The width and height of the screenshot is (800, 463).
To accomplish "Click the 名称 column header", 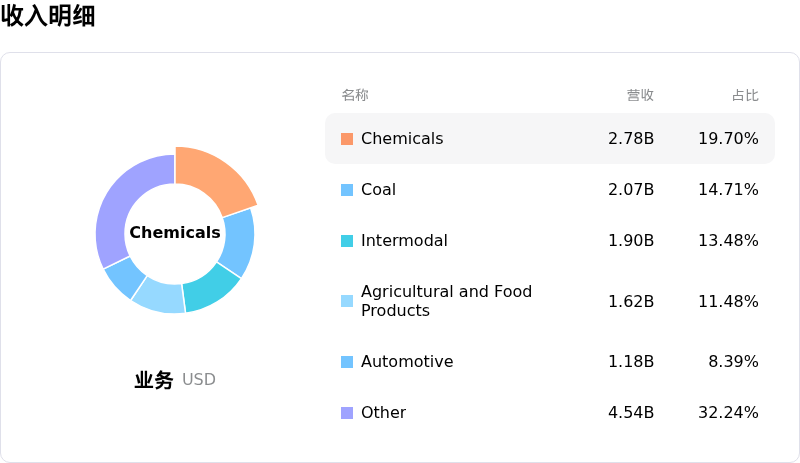I will pos(355,95).
